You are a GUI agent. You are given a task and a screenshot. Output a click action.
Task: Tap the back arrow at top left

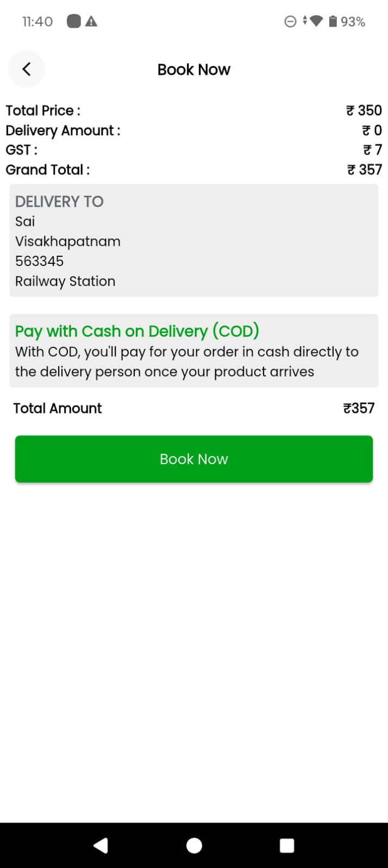26,69
